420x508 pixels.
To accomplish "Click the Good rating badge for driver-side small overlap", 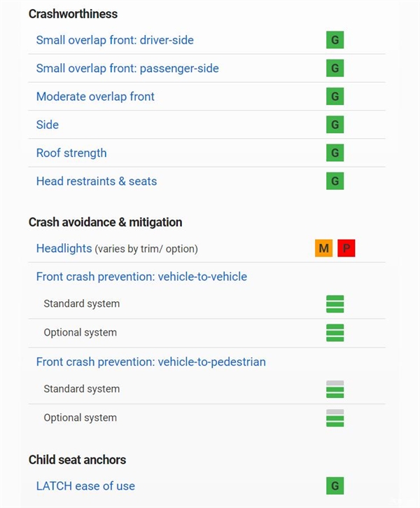I will tap(335, 40).
